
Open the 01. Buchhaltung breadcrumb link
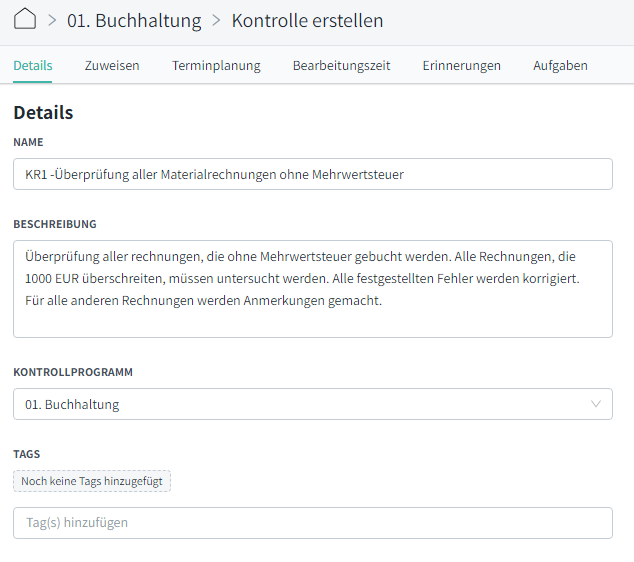click(x=134, y=21)
